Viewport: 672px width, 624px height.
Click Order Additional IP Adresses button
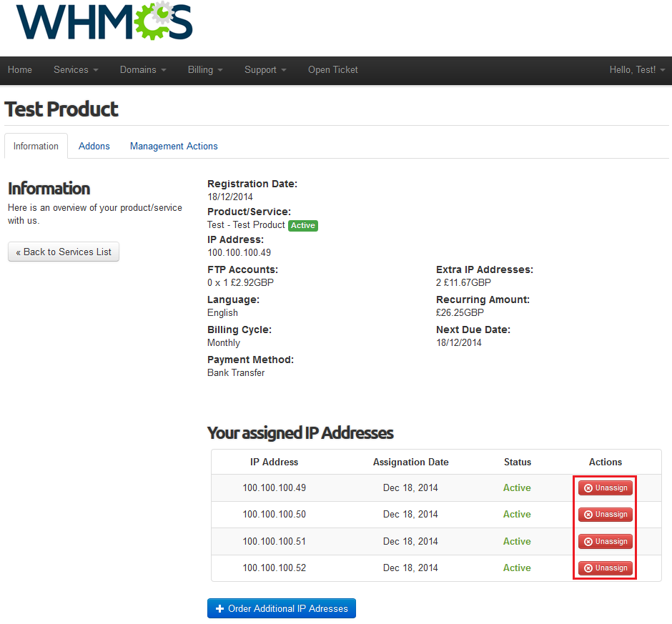pos(281,608)
